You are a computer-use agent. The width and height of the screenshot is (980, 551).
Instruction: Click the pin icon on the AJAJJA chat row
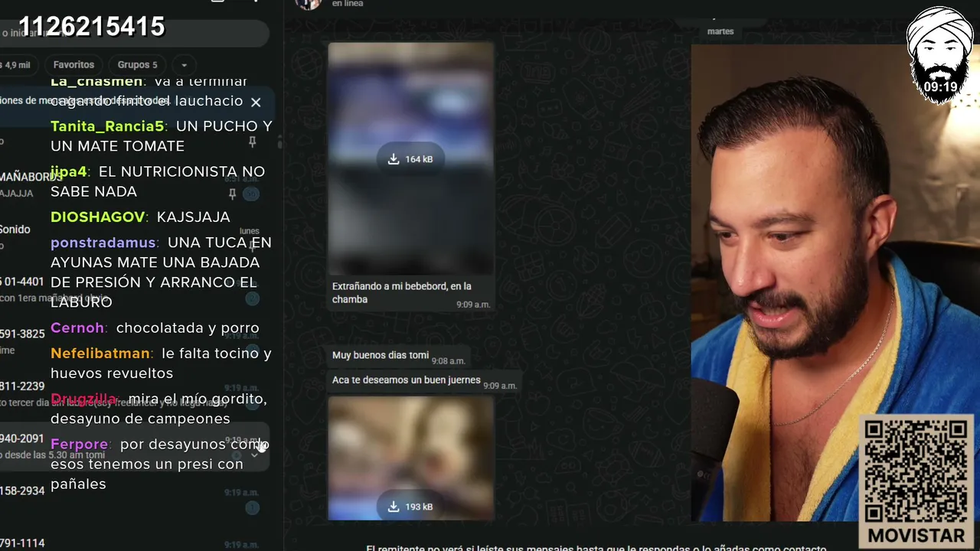click(x=233, y=194)
